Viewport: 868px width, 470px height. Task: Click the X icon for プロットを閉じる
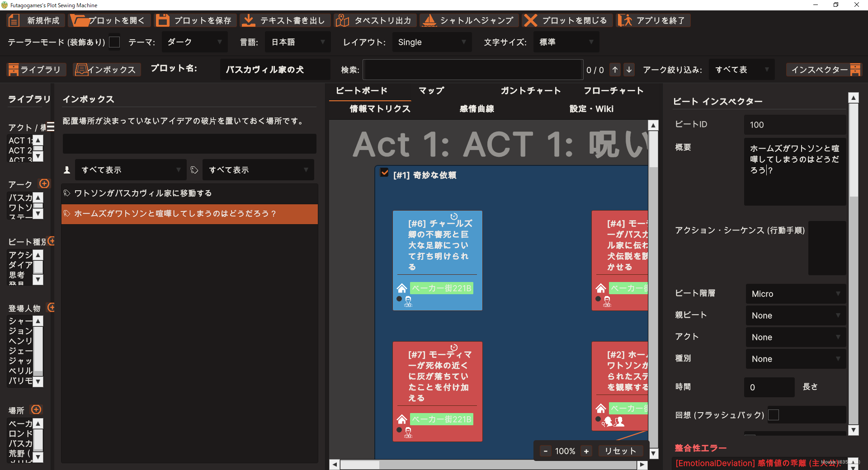(x=531, y=20)
